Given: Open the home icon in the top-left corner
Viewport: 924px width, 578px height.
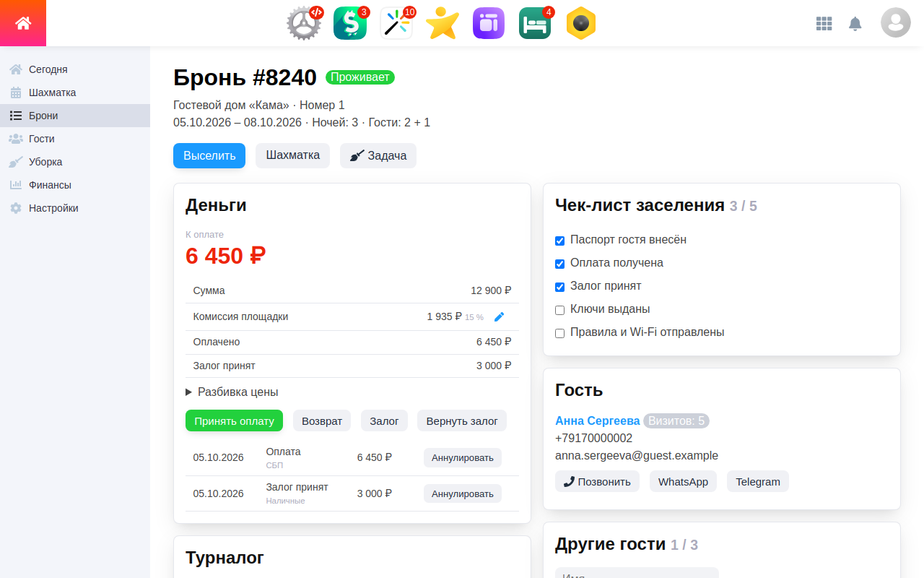Looking at the screenshot, I should pyautogui.click(x=23, y=23).
